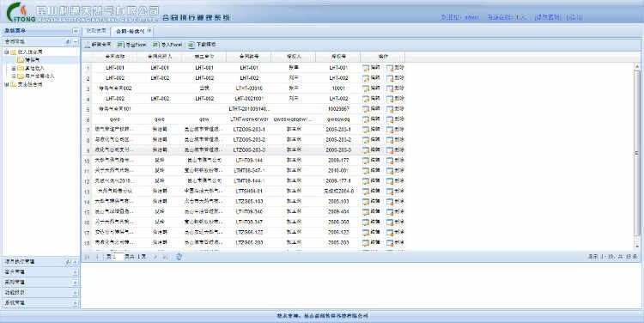644x323 pixels.
Task: Click the cell reading qweqweq
Action: [x=338, y=119]
